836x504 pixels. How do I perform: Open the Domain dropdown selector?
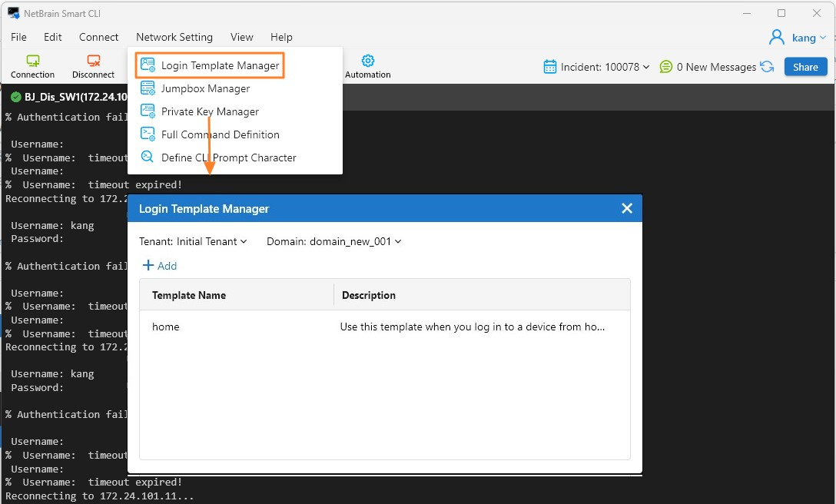334,241
